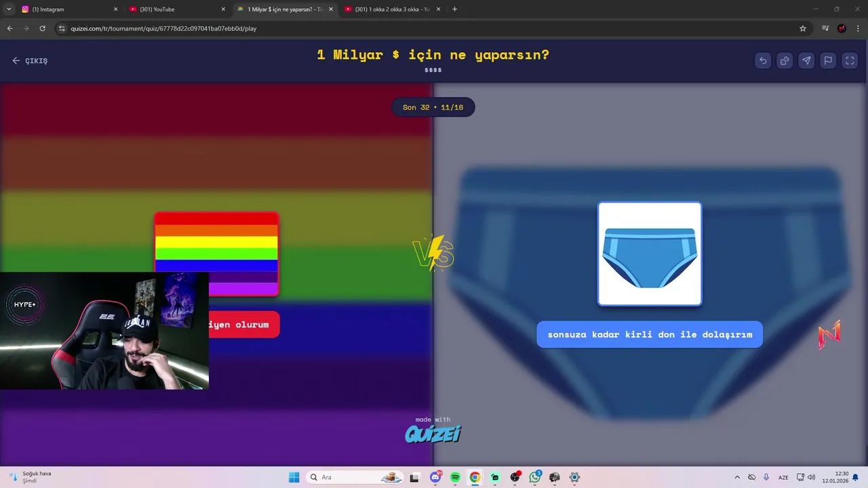
Task: Open Spotify from the taskbar
Action: (x=455, y=477)
